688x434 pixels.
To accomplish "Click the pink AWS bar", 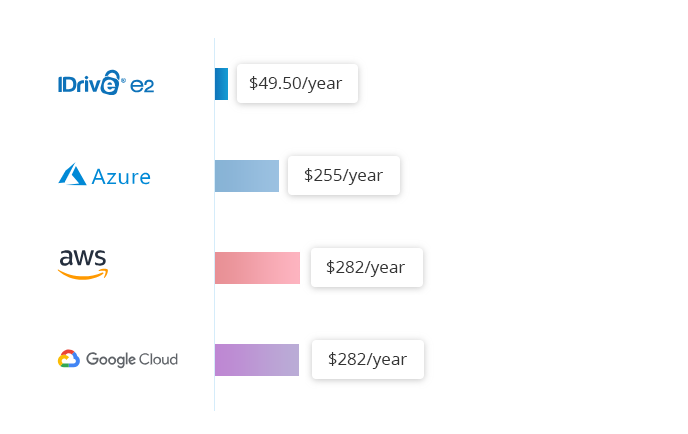I will coord(257,268).
